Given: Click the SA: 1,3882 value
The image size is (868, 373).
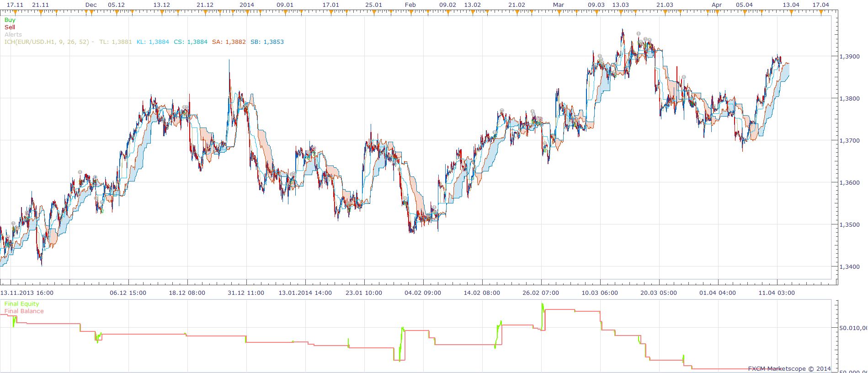Looking at the screenshot, I should pos(229,42).
